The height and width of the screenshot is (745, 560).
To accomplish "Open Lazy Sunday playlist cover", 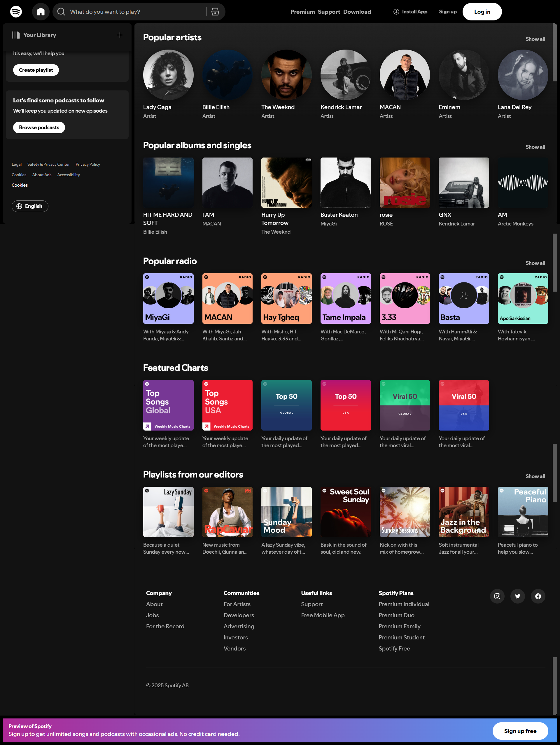I will click(x=168, y=512).
